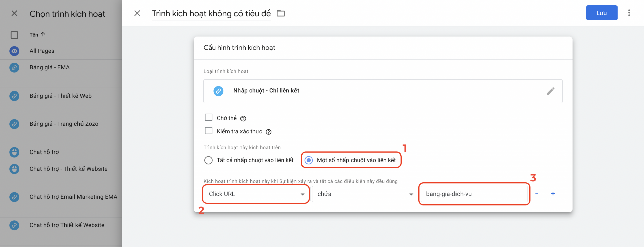Select Một số nhấp chuột vào liên kết
Viewport: 644px width, 247px height.
point(309,160)
